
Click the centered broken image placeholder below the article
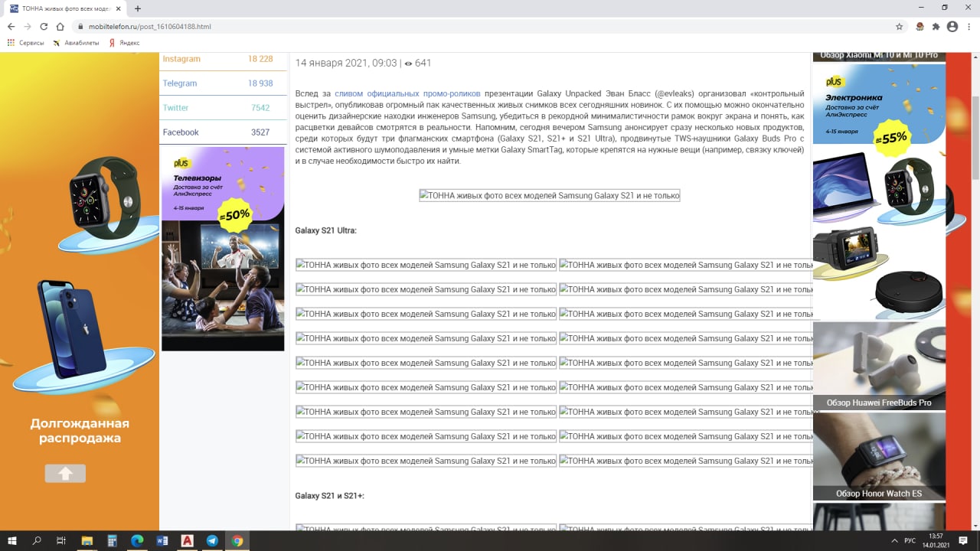click(x=550, y=195)
